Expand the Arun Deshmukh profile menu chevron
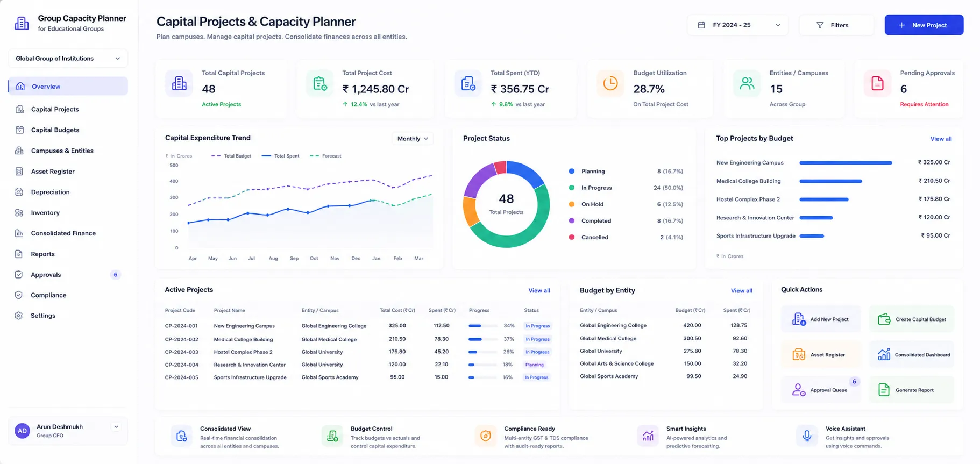Image resolution: width=980 pixels, height=464 pixels. (x=116, y=427)
